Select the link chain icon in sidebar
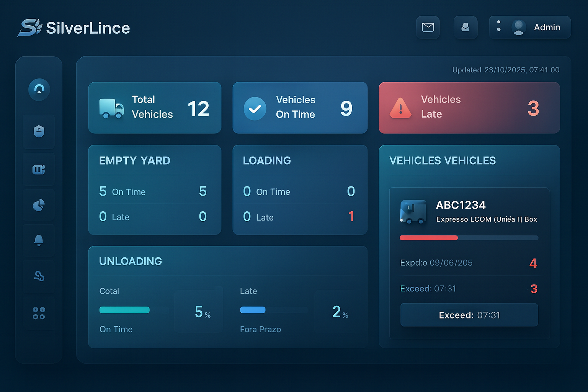This screenshot has height=392, width=588. coord(39,276)
